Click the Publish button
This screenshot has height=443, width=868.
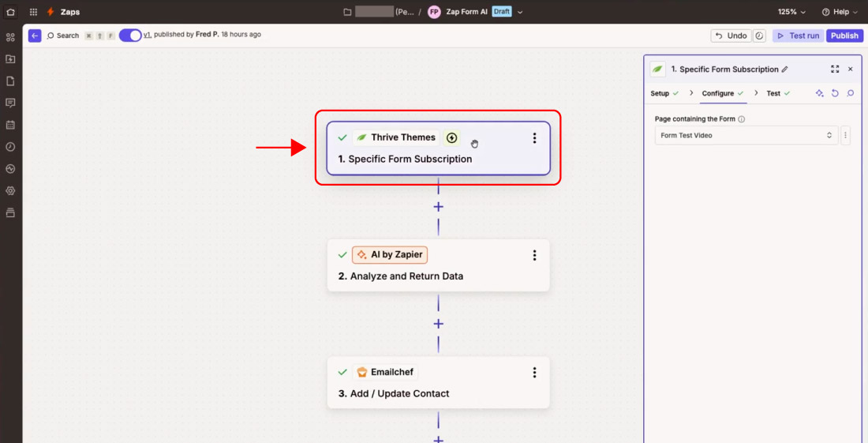[844, 36]
